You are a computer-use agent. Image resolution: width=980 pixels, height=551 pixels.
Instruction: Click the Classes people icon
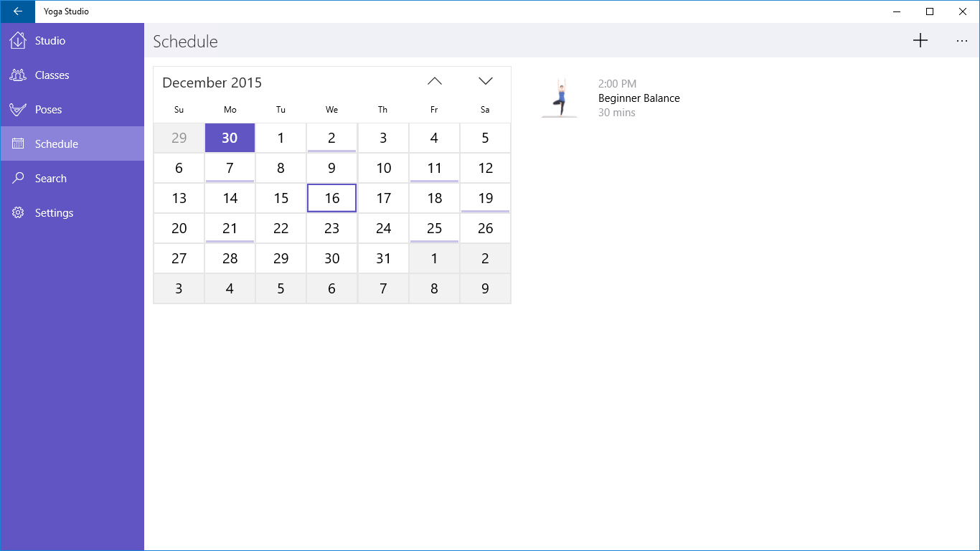[18, 75]
